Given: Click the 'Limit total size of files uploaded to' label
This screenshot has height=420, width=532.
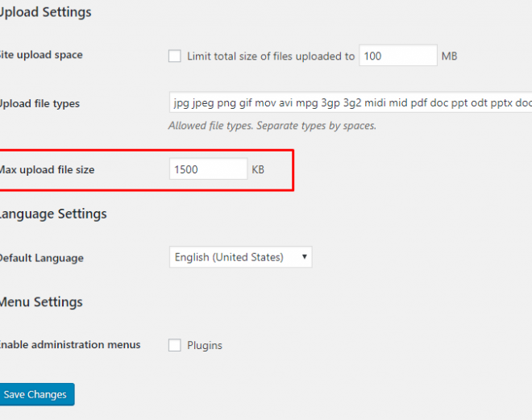Looking at the screenshot, I should [x=271, y=56].
